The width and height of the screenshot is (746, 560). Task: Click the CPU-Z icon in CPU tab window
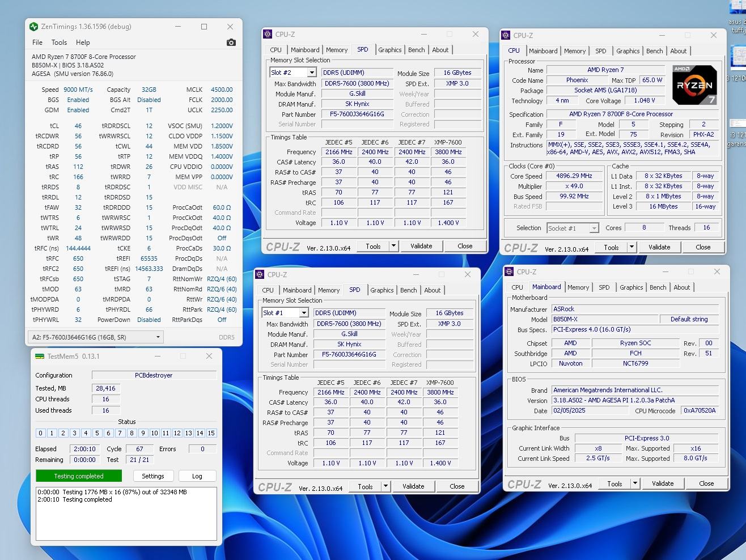tap(506, 35)
